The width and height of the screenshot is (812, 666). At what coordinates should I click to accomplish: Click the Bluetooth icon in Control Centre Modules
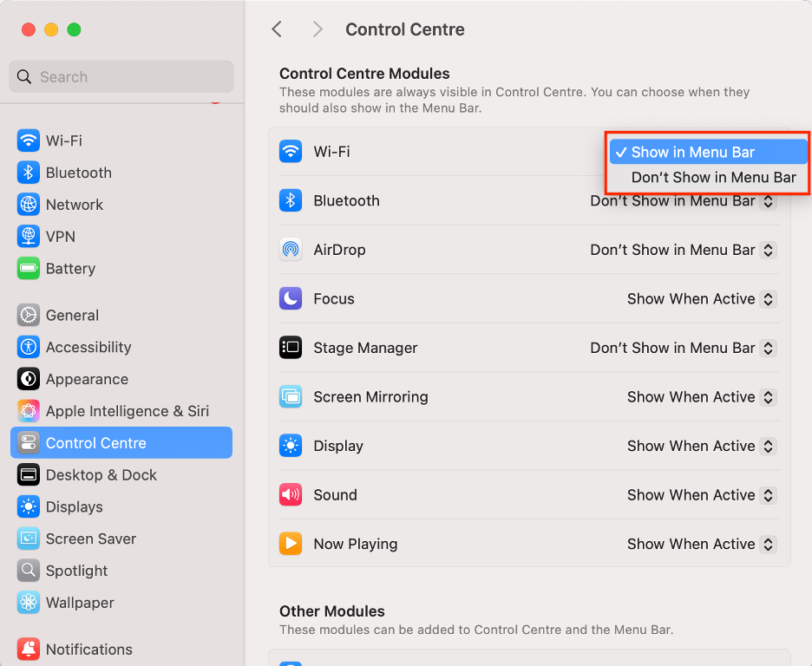click(290, 200)
